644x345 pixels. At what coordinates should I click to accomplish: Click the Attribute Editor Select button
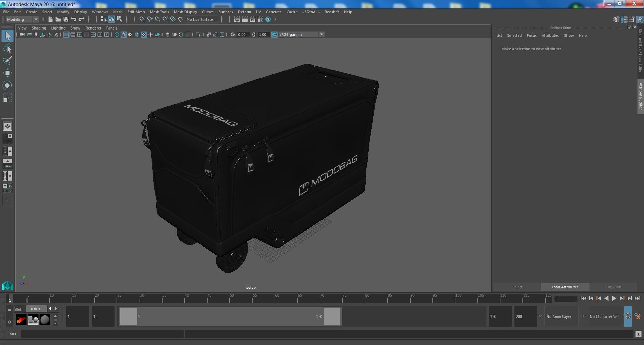pyautogui.click(x=517, y=287)
